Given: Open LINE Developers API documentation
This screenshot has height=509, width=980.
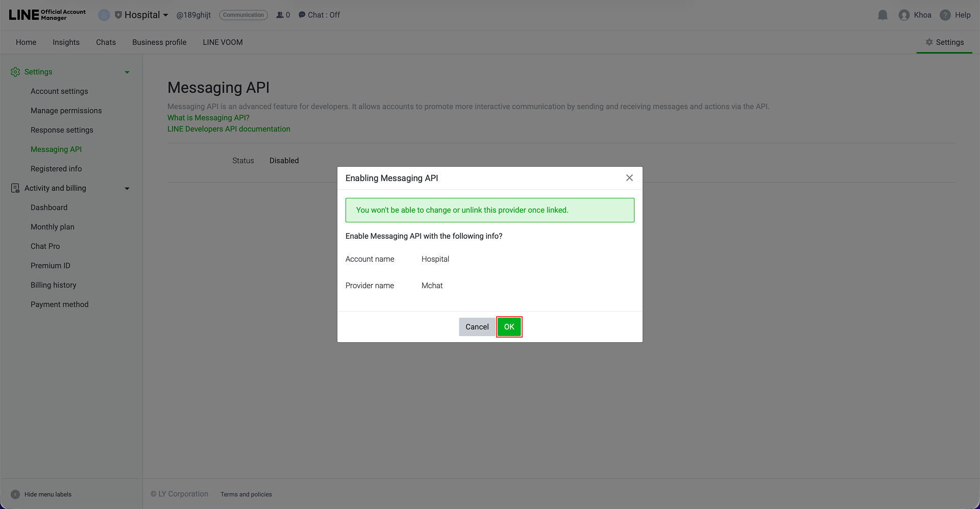Looking at the screenshot, I should [229, 129].
